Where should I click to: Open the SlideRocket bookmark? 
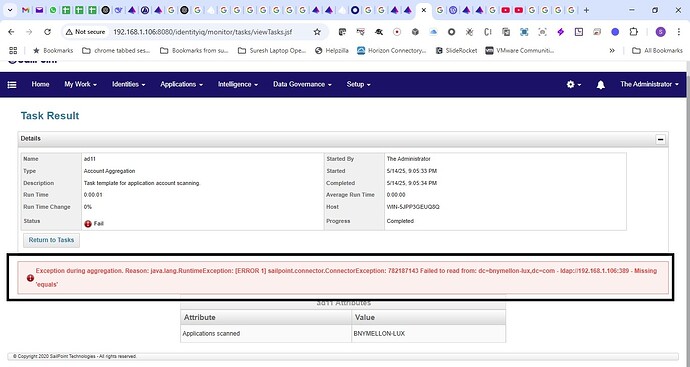pos(456,51)
